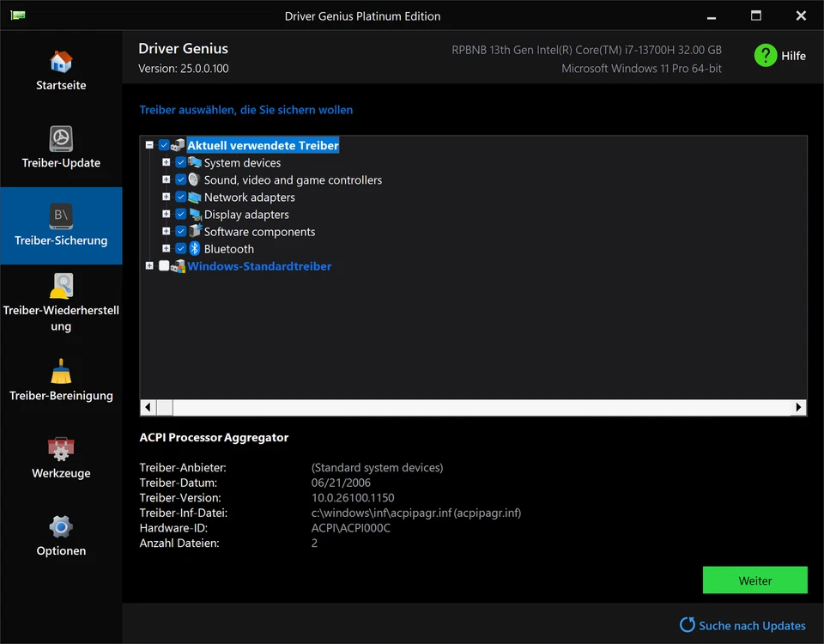Viewport: 824px width, 644px height.
Task: Uncheck the Network adapters checkbox
Action: [180, 197]
